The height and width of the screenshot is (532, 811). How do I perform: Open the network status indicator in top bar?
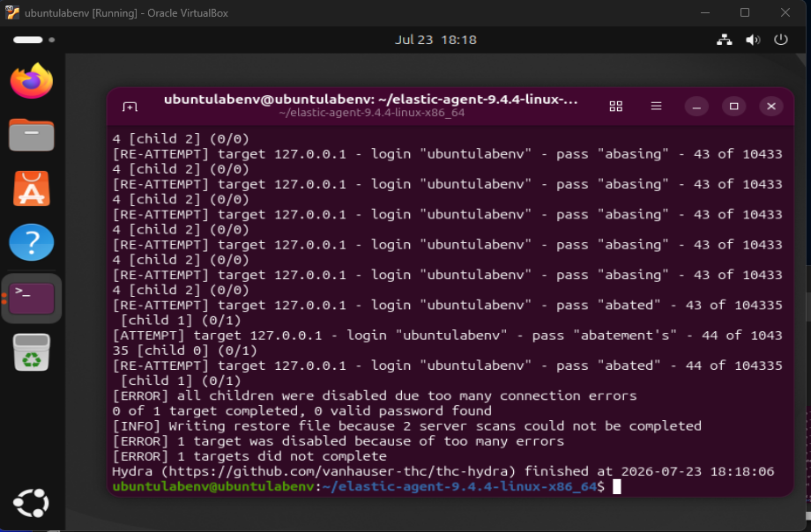(x=724, y=40)
